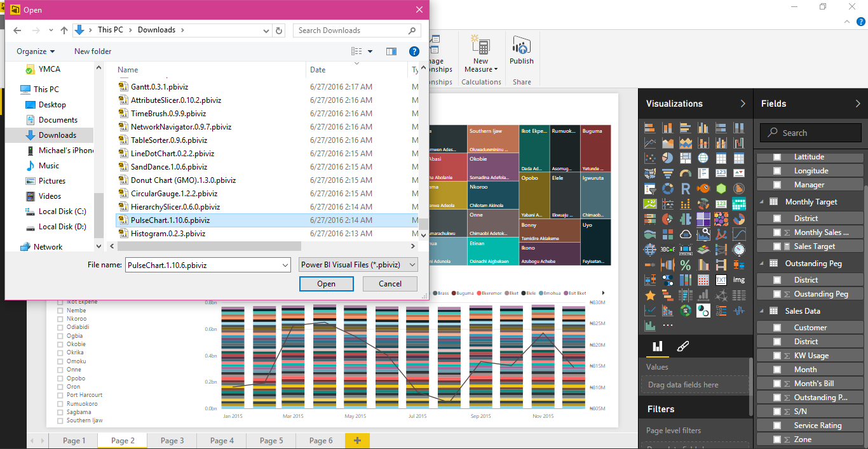This screenshot has height=449, width=868.
Task: Click the Open button in dialog
Action: pyautogui.click(x=326, y=284)
